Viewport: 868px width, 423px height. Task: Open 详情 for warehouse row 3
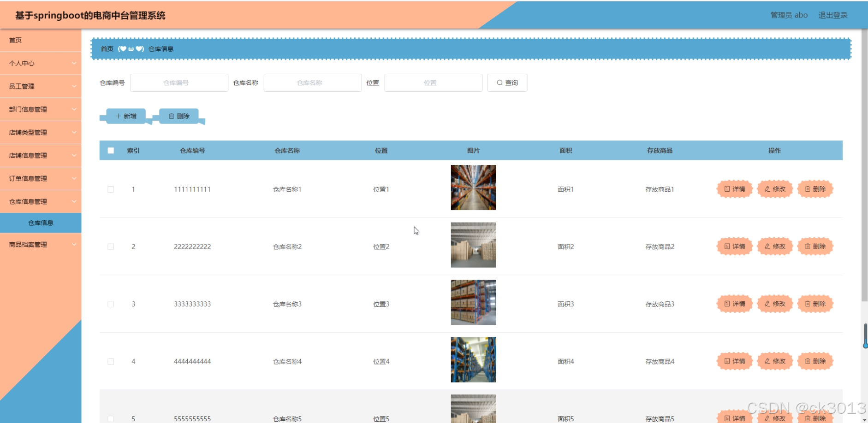735,304
